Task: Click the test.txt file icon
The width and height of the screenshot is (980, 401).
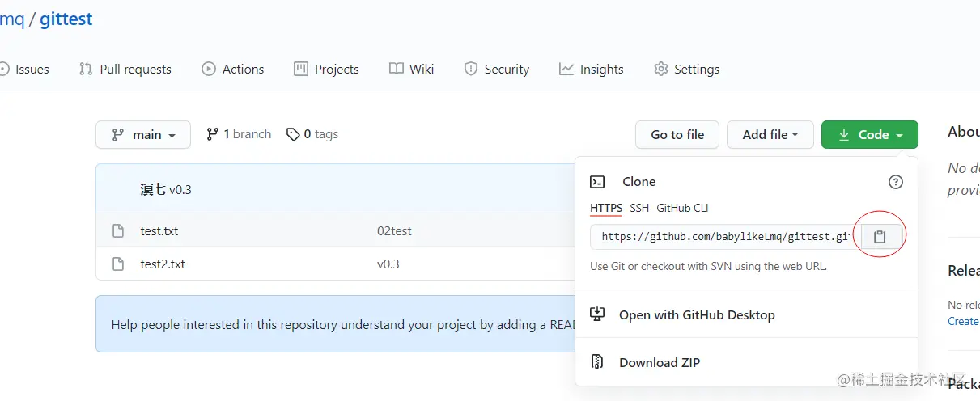Action: coord(118,231)
